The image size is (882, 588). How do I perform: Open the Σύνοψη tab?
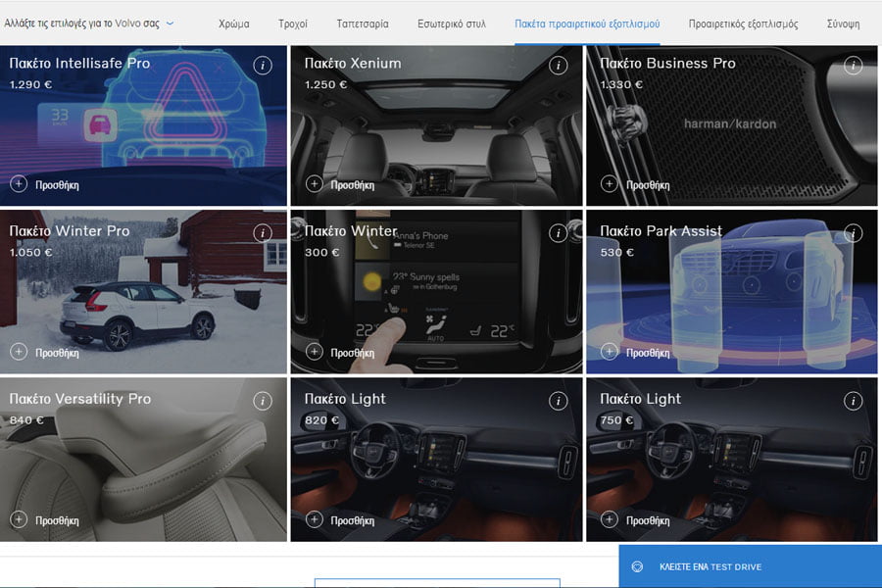[x=843, y=24]
